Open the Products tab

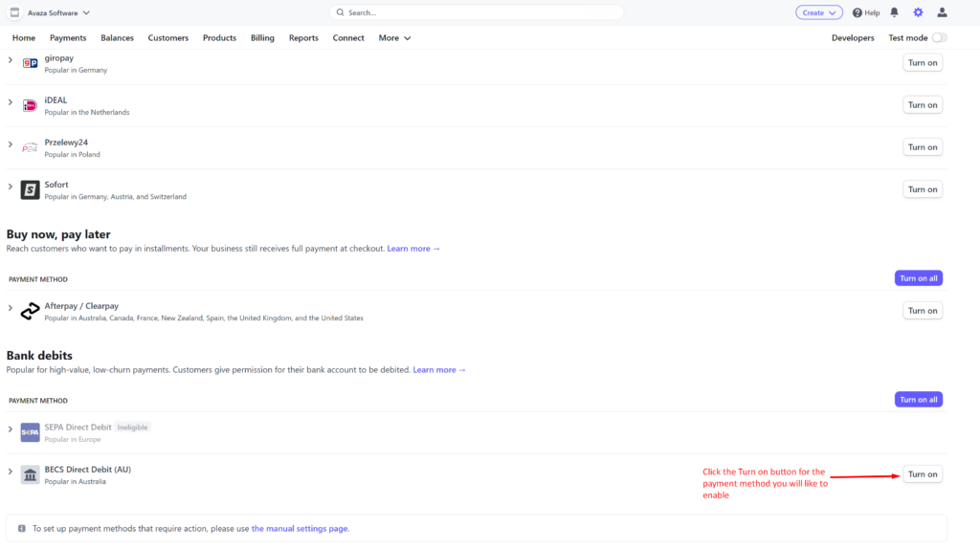pyautogui.click(x=219, y=38)
